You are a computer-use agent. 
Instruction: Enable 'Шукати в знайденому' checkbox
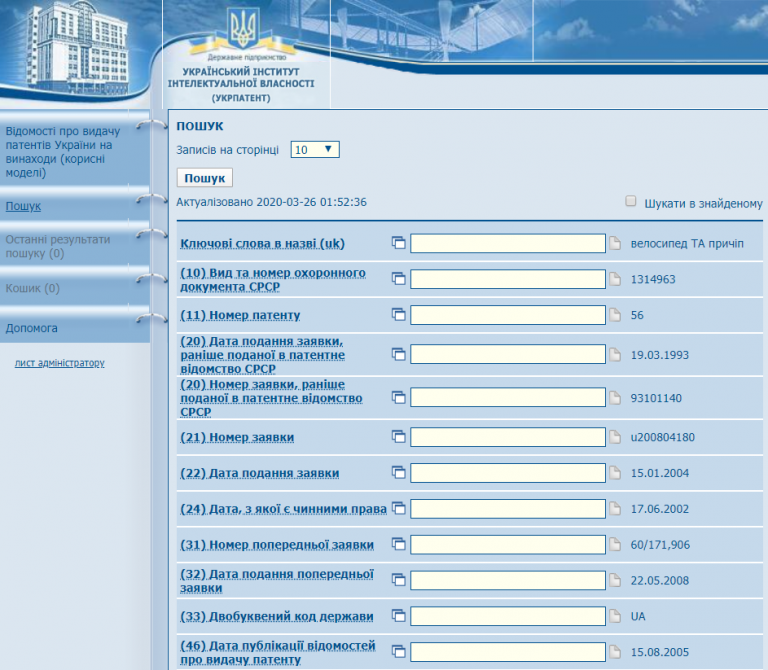click(x=631, y=201)
